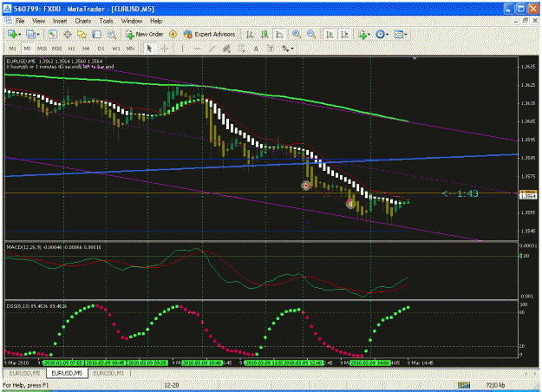Launch the MetaEditor yellow diamond icon
The height and width of the screenshot is (392, 542).
(173, 34)
